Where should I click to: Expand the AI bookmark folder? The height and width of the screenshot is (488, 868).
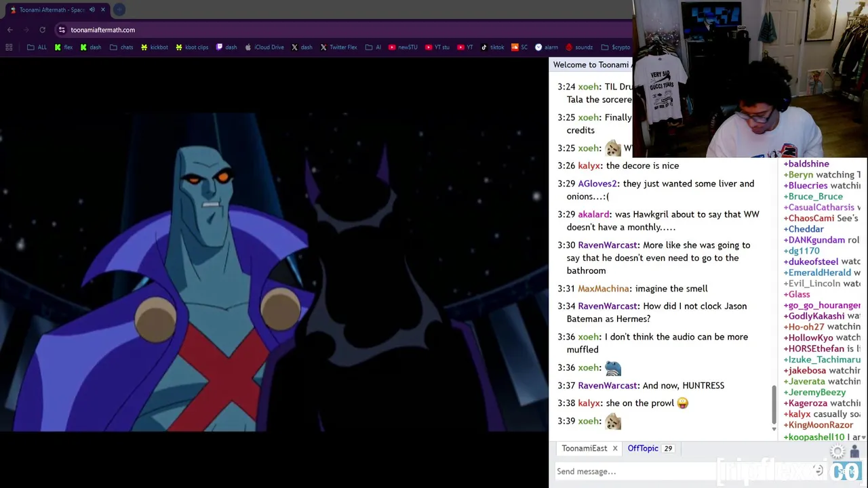click(373, 47)
